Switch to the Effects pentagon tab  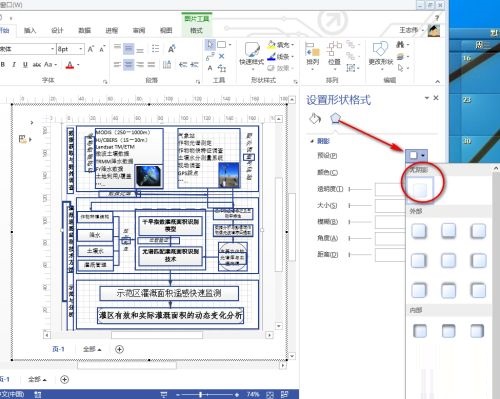(x=335, y=118)
